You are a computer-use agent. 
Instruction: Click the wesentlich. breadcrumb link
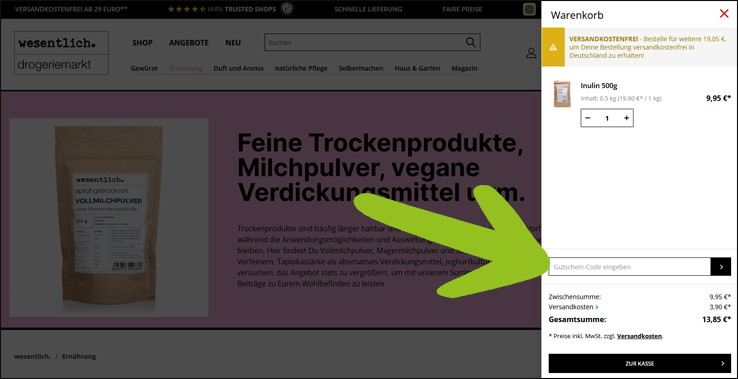point(32,356)
